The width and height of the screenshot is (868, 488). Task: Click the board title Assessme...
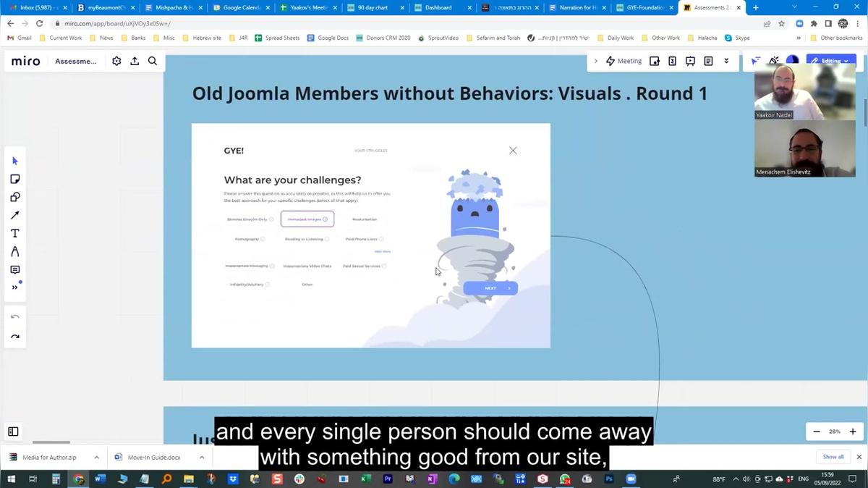pos(76,62)
